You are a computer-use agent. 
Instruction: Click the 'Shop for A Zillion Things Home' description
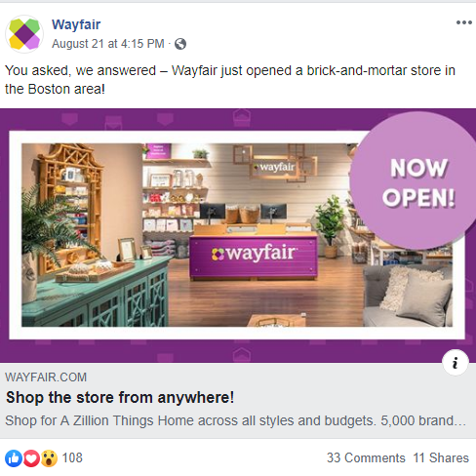[x=236, y=420]
